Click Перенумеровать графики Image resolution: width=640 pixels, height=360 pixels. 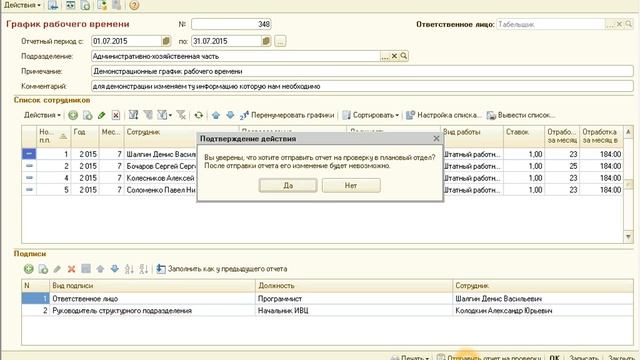pyautogui.click(x=287, y=116)
